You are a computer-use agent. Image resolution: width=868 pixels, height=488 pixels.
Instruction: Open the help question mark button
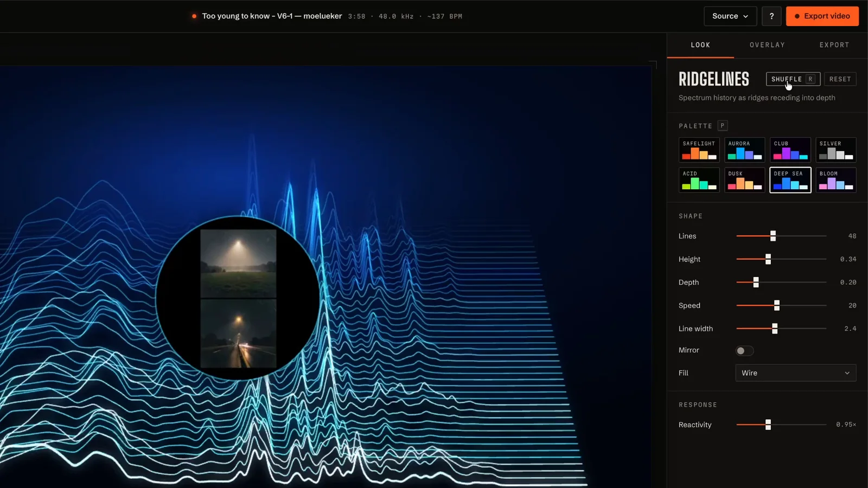(771, 16)
